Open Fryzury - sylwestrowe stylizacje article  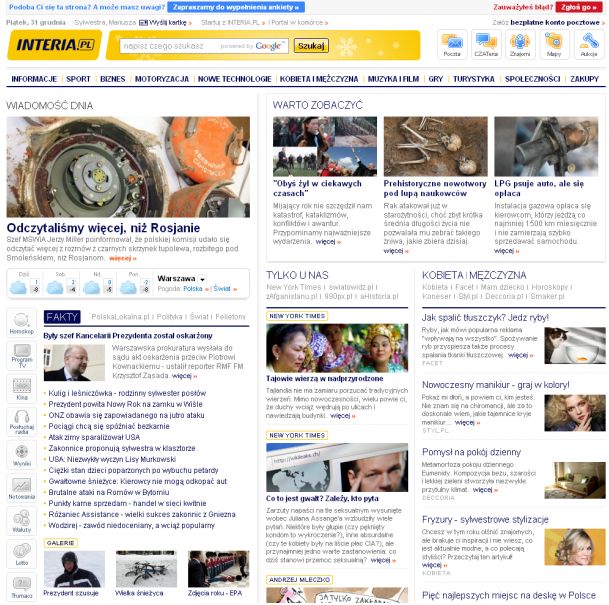485,520
